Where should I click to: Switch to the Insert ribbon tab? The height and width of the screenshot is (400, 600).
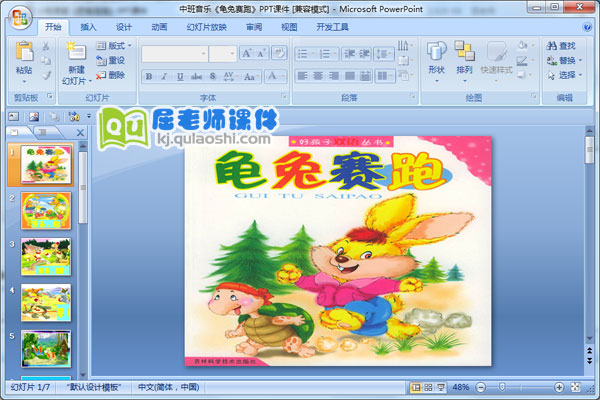88,27
